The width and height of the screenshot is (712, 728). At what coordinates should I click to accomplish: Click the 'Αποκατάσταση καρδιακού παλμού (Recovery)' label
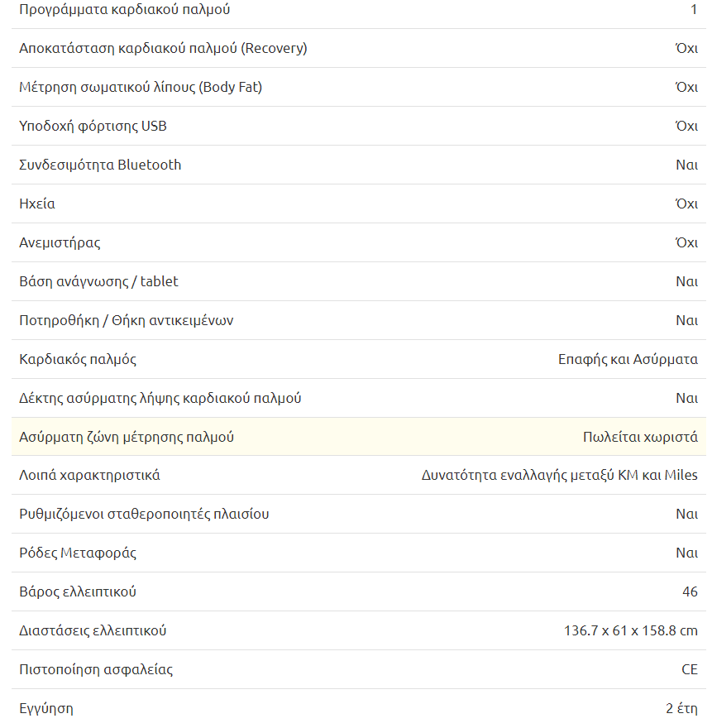[163, 48]
